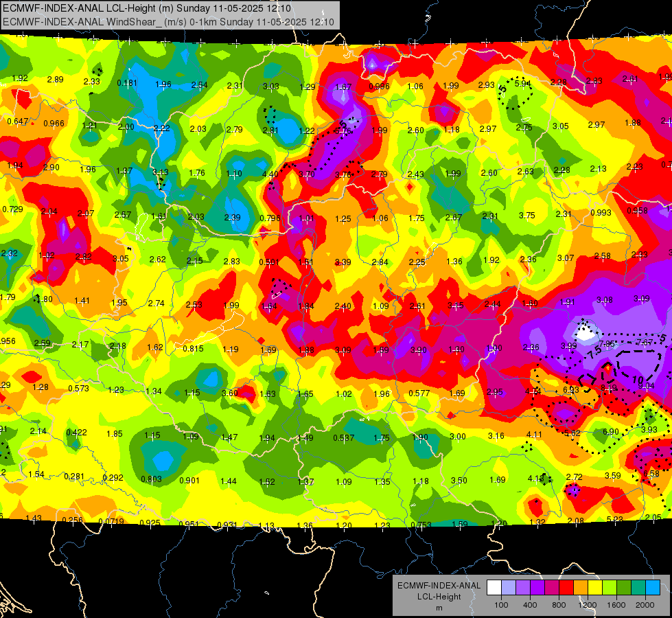
Task: Click the legend value 800
Action: [559, 605]
